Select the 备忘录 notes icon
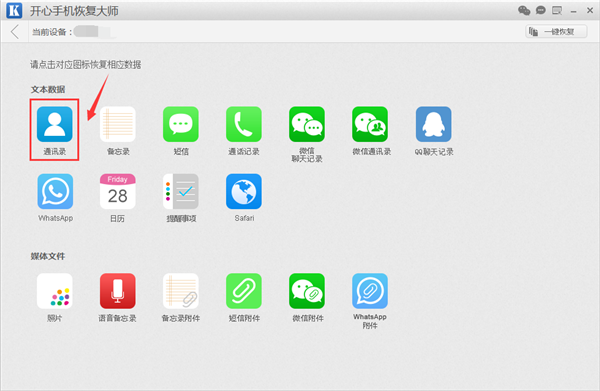The width and height of the screenshot is (600, 391). click(117, 124)
